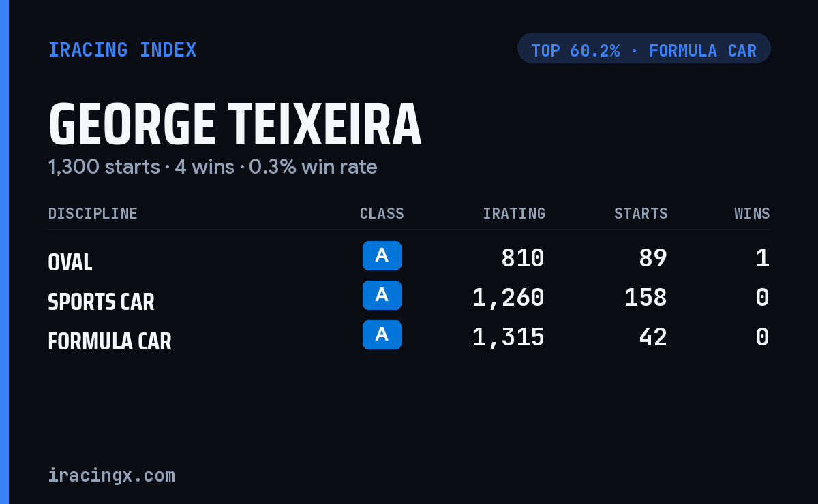818x504 pixels.
Task: Click the George Teixeira driver name
Action: pyautogui.click(x=235, y=125)
